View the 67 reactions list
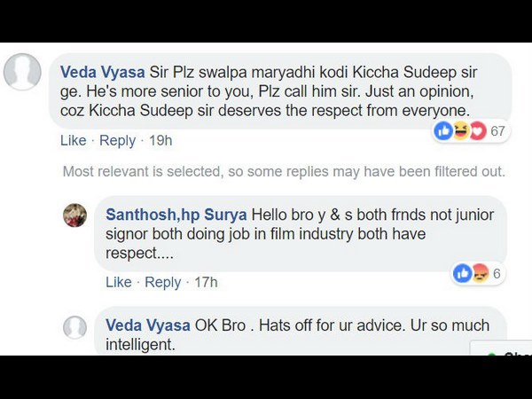The height and width of the screenshot is (399, 532). (x=497, y=131)
